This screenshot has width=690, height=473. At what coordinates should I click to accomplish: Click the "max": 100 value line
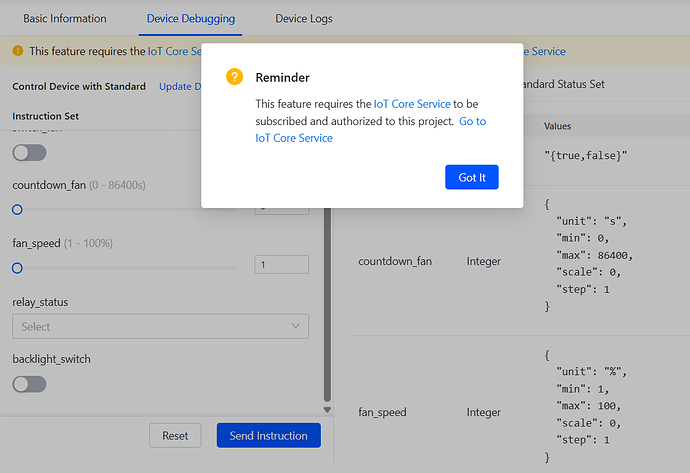click(x=588, y=406)
